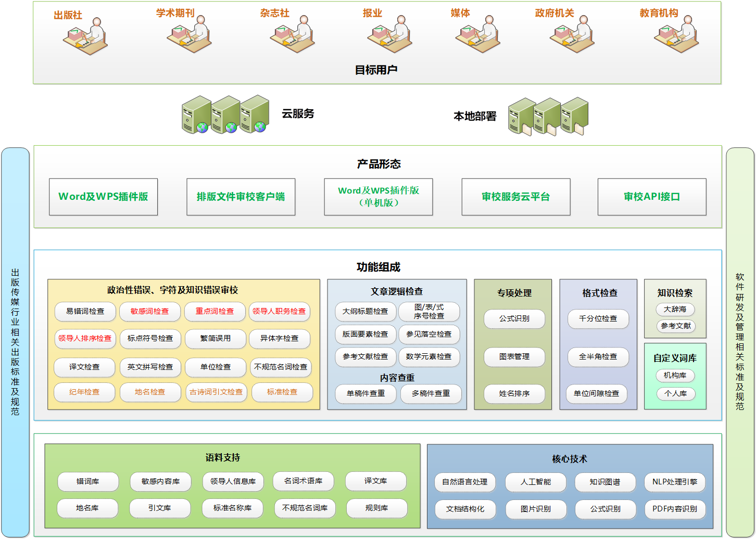Click the 千分位检查 format check item

click(598, 319)
